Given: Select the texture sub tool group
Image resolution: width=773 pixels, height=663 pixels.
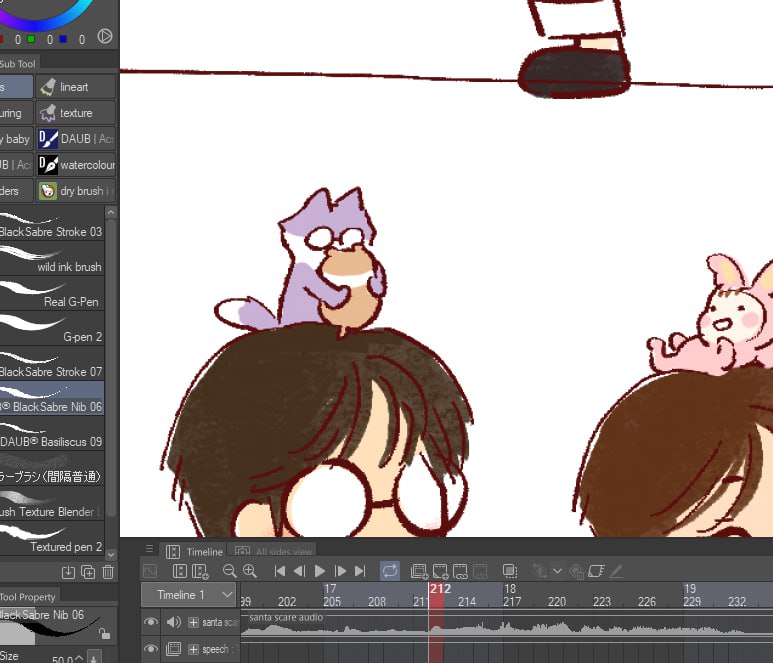Looking at the screenshot, I should pos(75,113).
